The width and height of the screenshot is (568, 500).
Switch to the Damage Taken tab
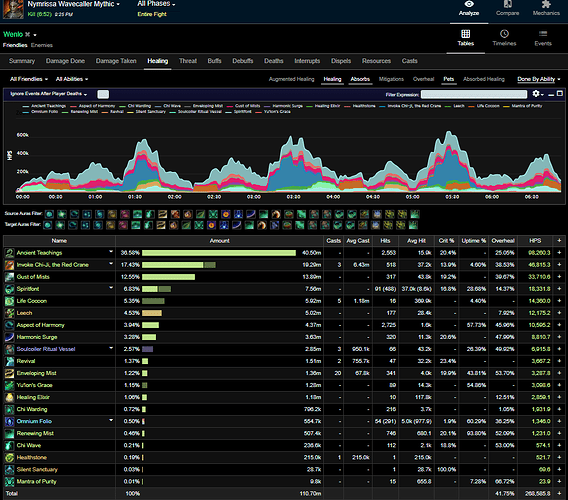point(116,61)
